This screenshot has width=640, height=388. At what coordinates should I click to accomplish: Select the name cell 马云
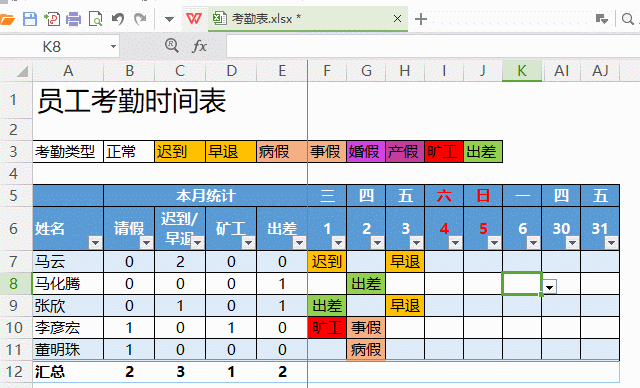[68, 262]
